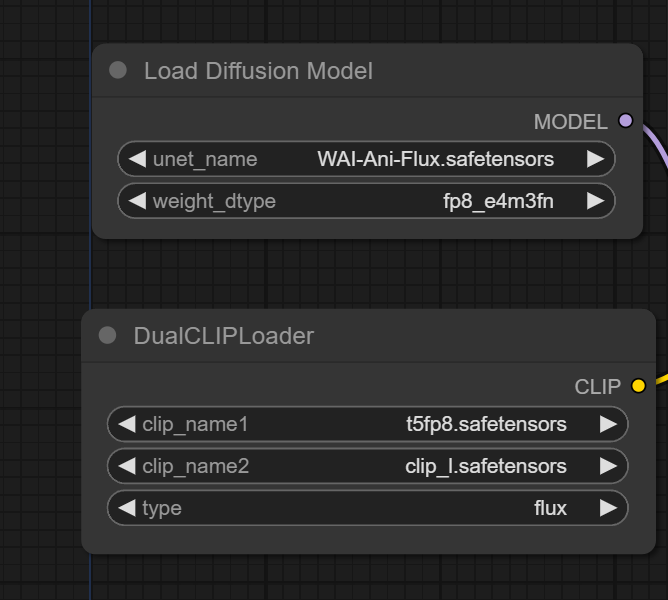The width and height of the screenshot is (668, 600).
Task: Click next arrow on weight_dtype field
Action: (x=595, y=201)
